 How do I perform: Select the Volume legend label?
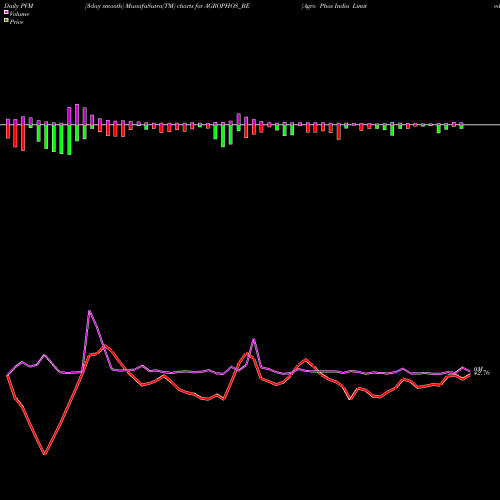(x=19, y=14)
